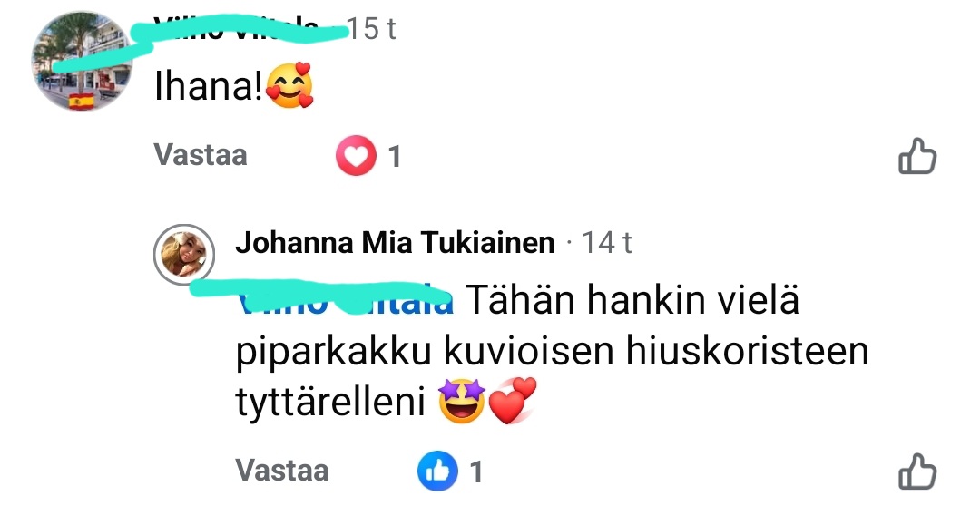This screenshot has width=980, height=515.
Task: Click the "15 t" comment timestamp
Action: click(x=371, y=29)
